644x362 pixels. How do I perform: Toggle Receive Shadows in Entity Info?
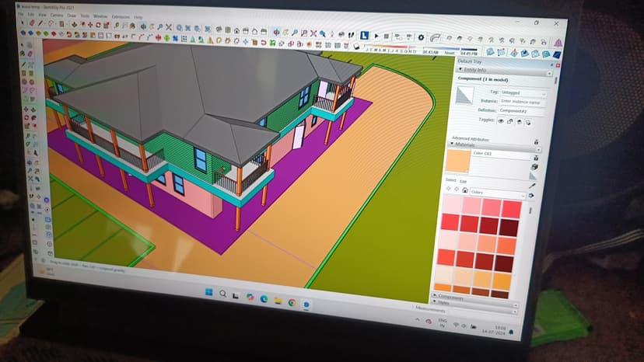[519, 122]
